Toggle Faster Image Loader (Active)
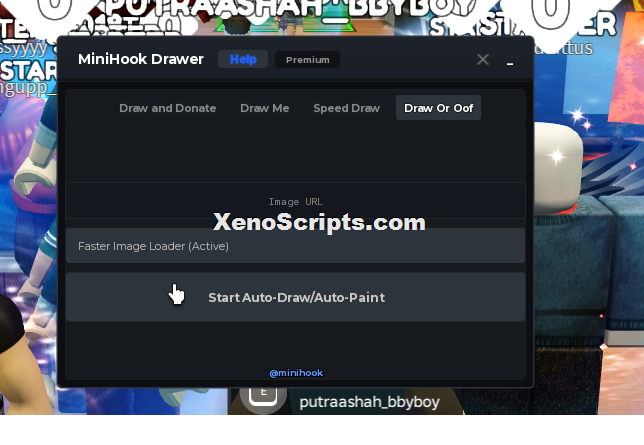The image size is (644, 445). [295, 246]
